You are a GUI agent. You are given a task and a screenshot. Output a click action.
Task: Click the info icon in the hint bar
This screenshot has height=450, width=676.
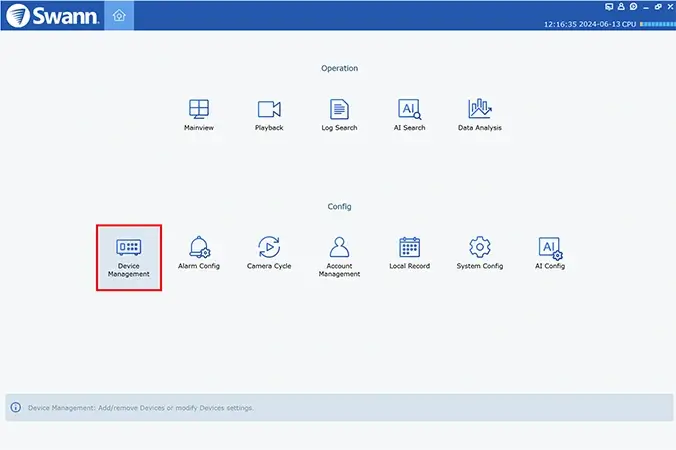pyautogui.click(x=16, y=408)
